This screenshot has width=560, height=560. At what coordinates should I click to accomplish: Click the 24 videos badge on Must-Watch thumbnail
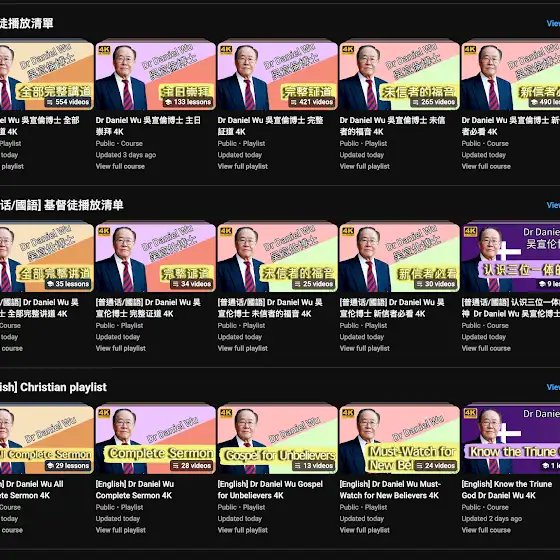coord(436,466)
